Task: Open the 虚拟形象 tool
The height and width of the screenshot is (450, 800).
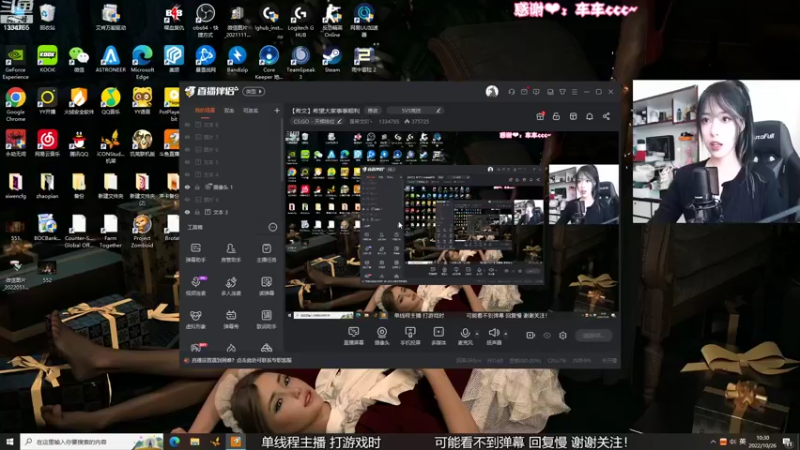Action: [x=195, y=319]
